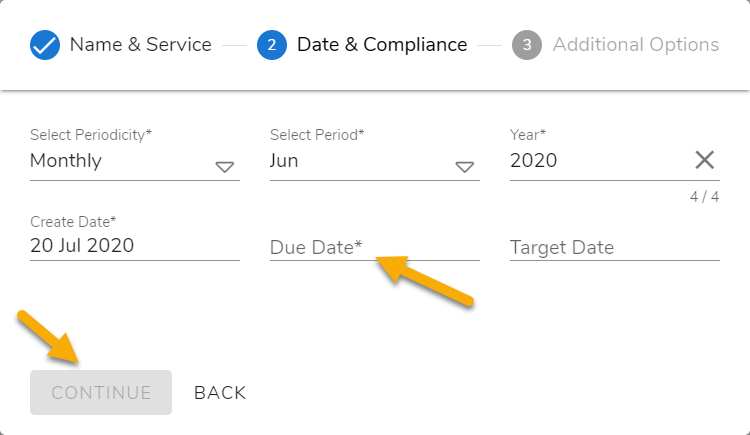Click the 4 / 4 character counter

point(704,197)
